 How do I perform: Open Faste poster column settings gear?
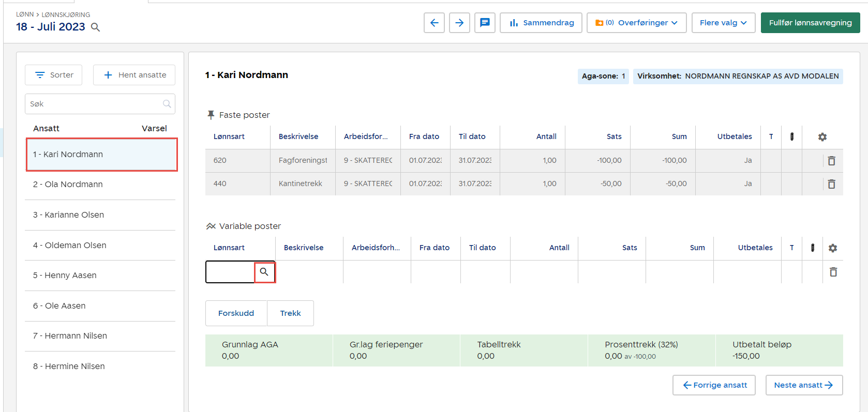pos(822,137)
